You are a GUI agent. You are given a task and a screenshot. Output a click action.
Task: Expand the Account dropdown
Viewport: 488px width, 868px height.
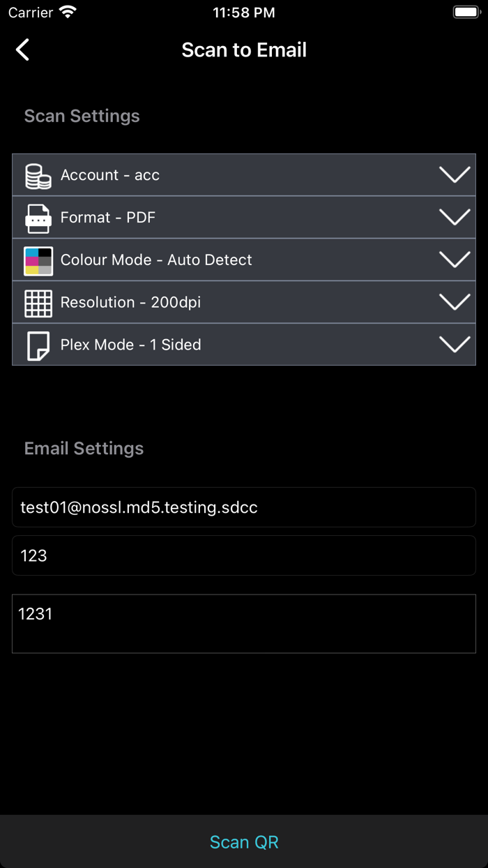(454, 174)
